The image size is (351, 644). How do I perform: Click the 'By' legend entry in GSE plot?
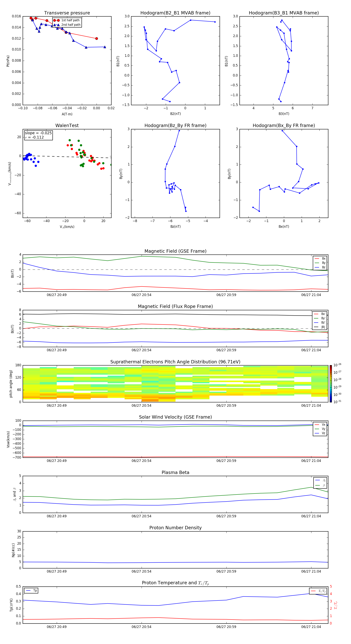pyautogui.click(x=320, y=263)
